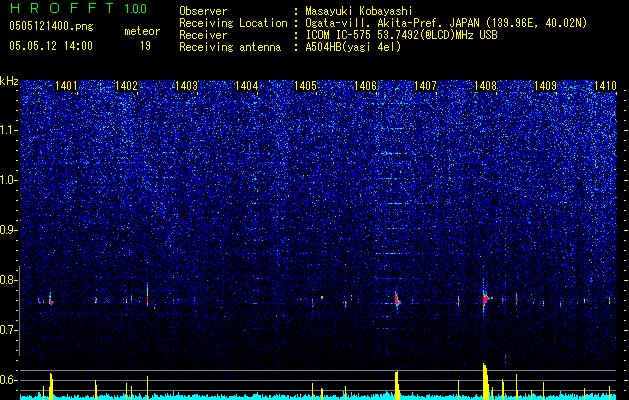
Task: Click the meteor count label
Action: 142,31
